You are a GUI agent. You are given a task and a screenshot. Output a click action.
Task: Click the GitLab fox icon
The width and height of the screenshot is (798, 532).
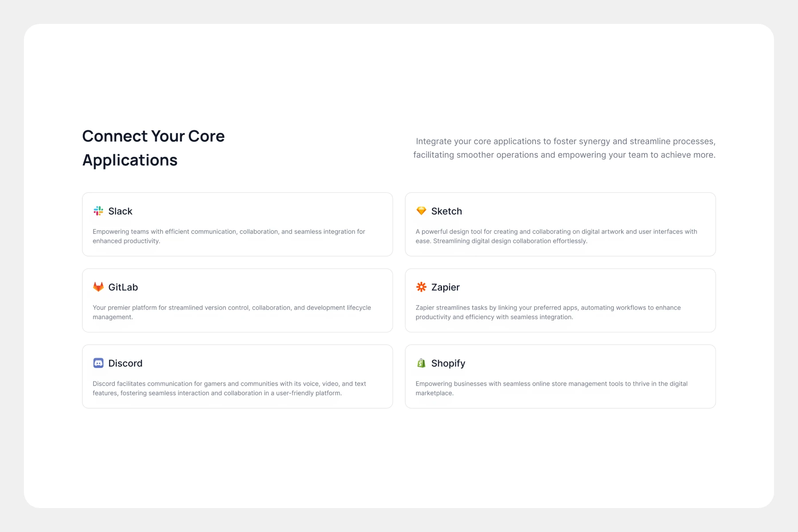[x=98, y=287]
